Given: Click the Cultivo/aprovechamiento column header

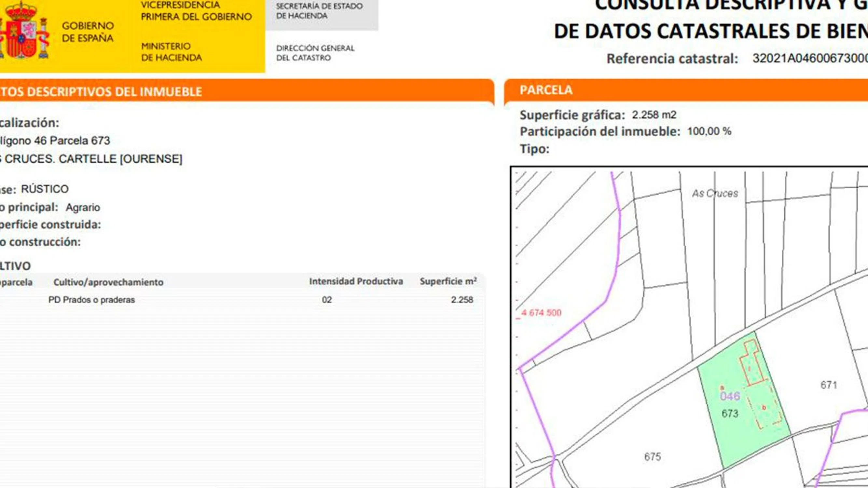Looking at the screenshot, I should pyautogui.click(x=108, y=282).
